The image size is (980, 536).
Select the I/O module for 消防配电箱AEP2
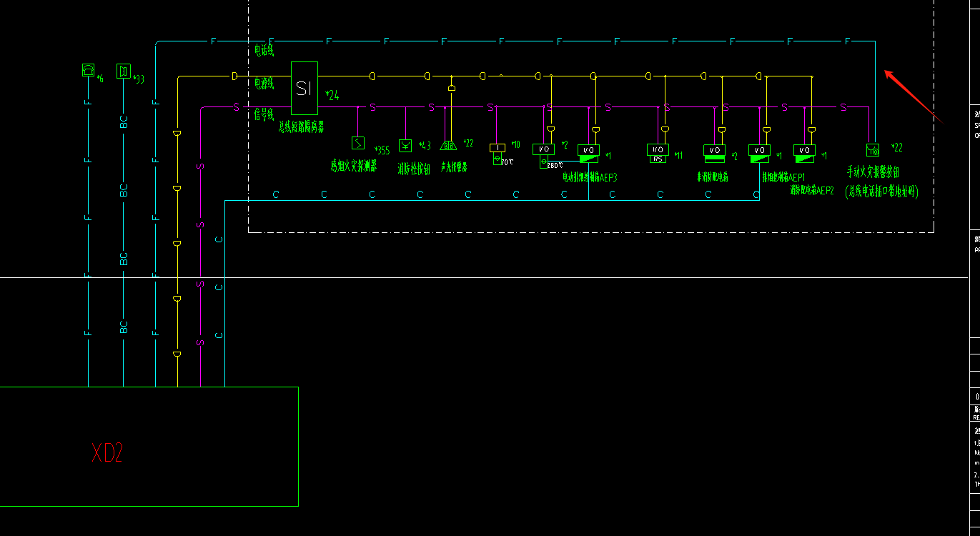804,153
